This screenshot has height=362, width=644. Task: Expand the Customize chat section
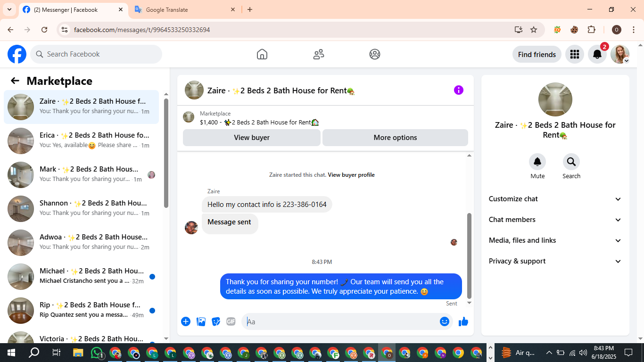coord(555,199)
